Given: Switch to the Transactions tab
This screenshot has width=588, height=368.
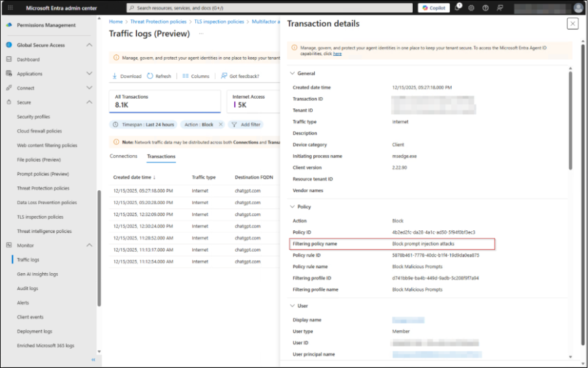Looking at the screenshot, I should 161,156.
